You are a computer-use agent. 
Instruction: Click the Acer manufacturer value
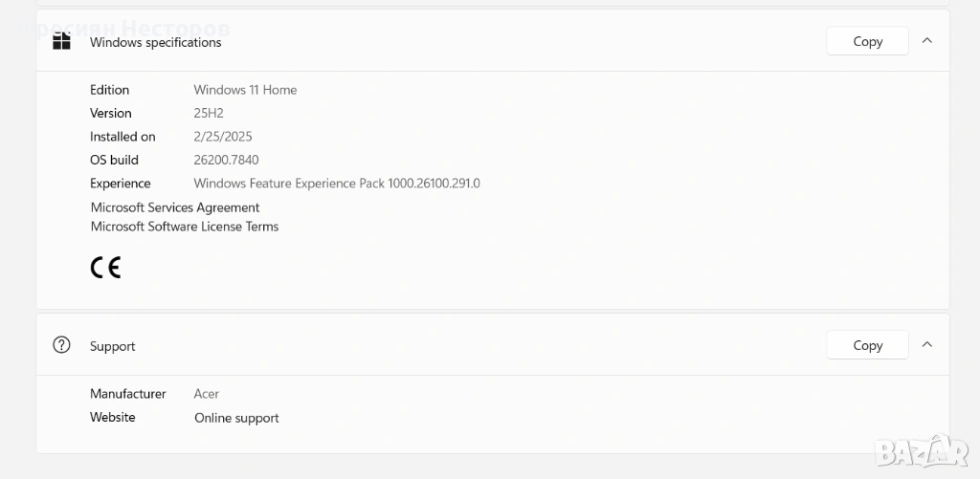tap(207, 394)
